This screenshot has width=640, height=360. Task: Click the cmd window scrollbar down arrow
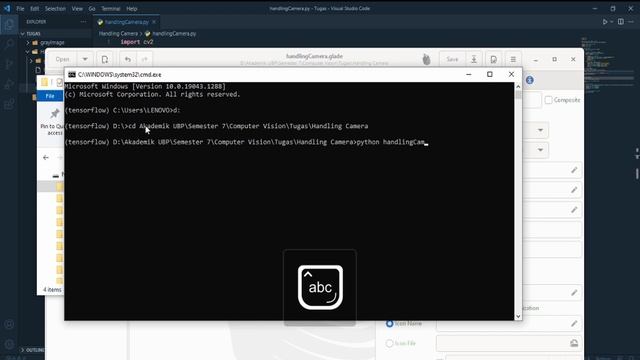click(x=518, y=316)
